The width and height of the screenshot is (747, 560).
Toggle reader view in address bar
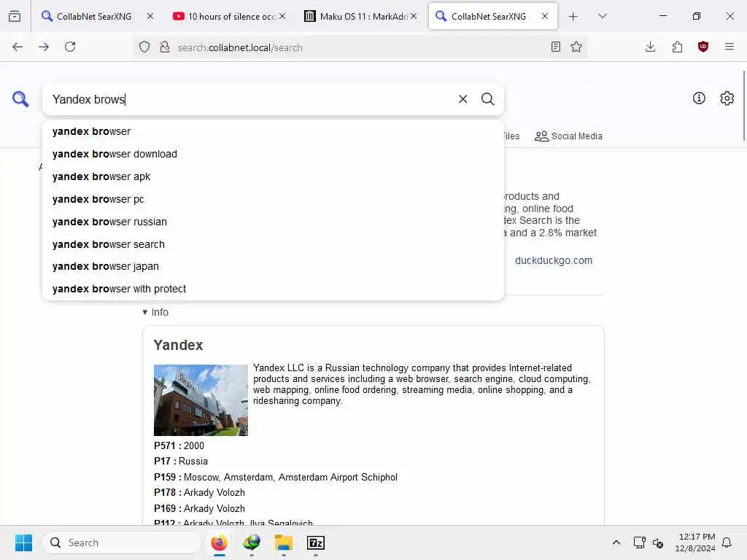555,47
